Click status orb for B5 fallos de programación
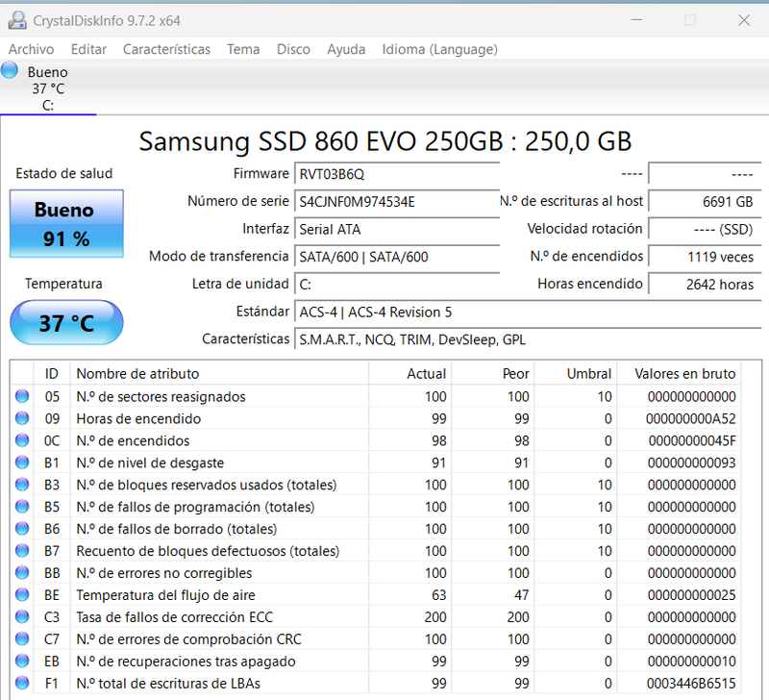The image size is (769, 700). [22, 506]
